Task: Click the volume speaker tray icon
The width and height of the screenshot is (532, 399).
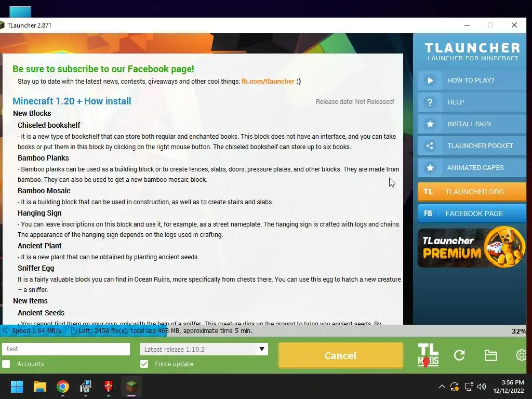Action: [x=482, y=387]
